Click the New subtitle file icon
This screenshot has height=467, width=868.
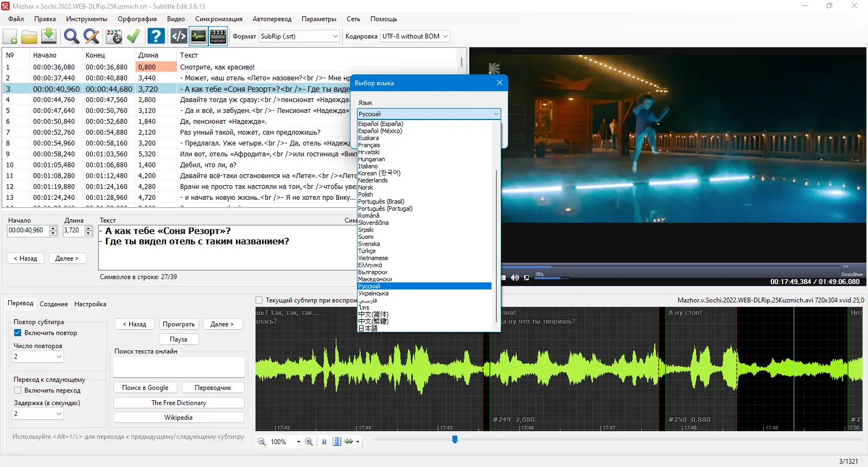click(10, 36)
